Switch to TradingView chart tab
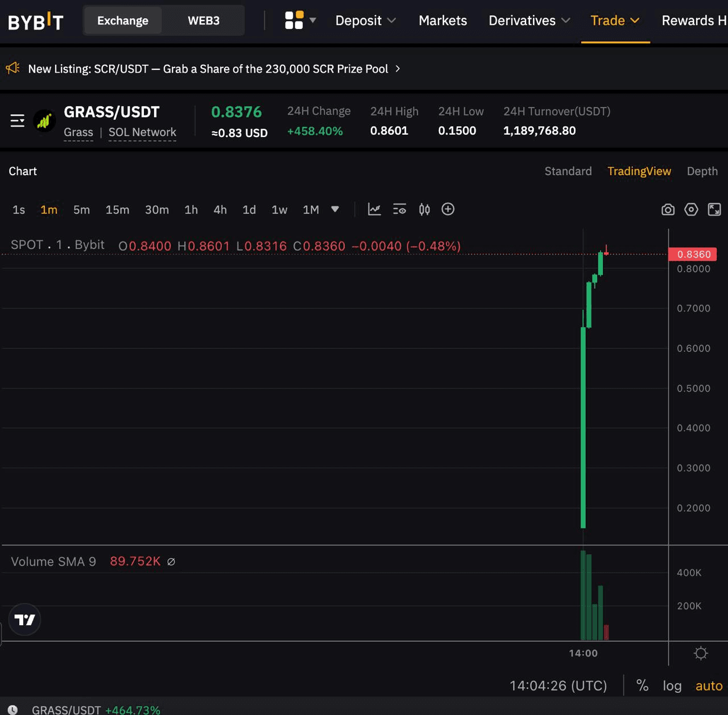 [639, 171]
